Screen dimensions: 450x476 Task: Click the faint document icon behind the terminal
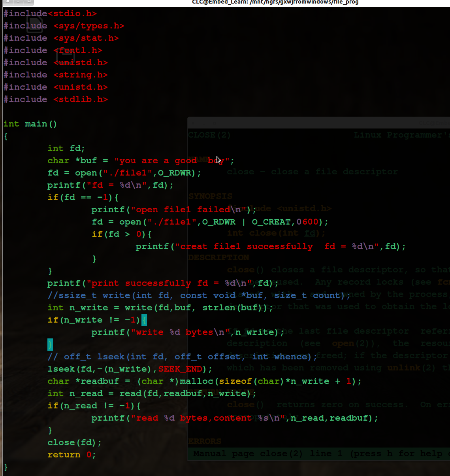coord(35,24)
